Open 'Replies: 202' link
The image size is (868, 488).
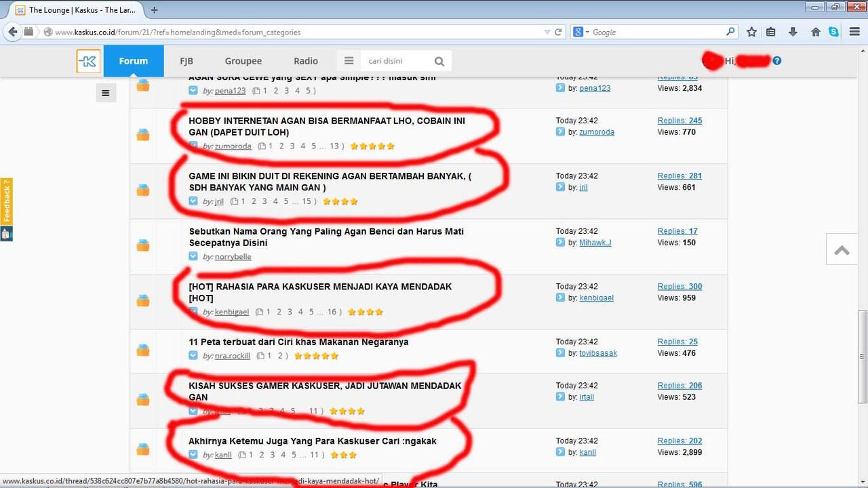click(x=679, y=441)
